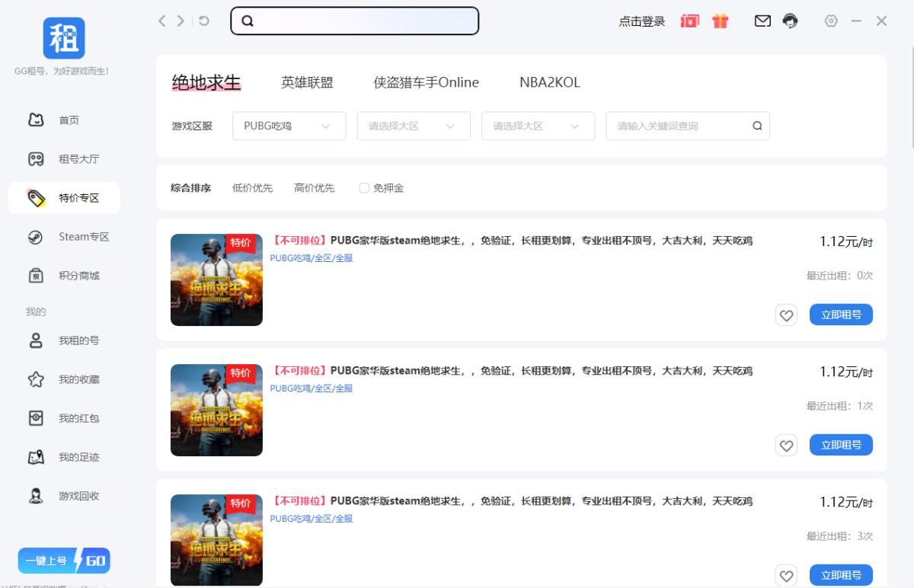Refresh the page with reload icon
The width and height of the screenshot is (914, 588).
tap(204, 21)
